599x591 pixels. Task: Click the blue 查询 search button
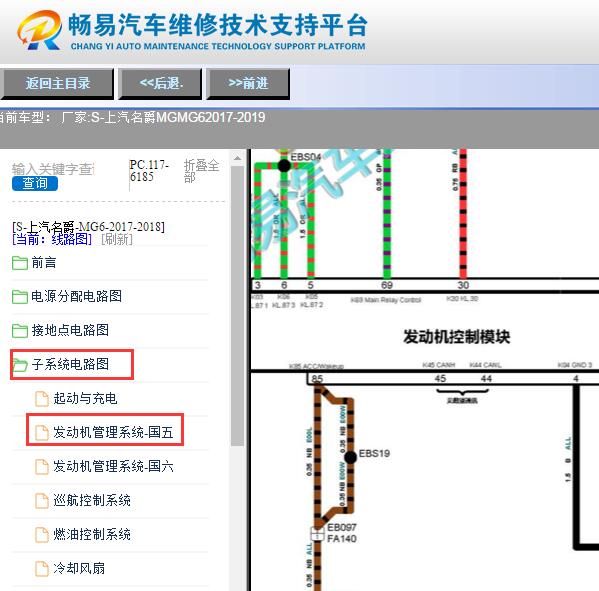coord(35,183)
